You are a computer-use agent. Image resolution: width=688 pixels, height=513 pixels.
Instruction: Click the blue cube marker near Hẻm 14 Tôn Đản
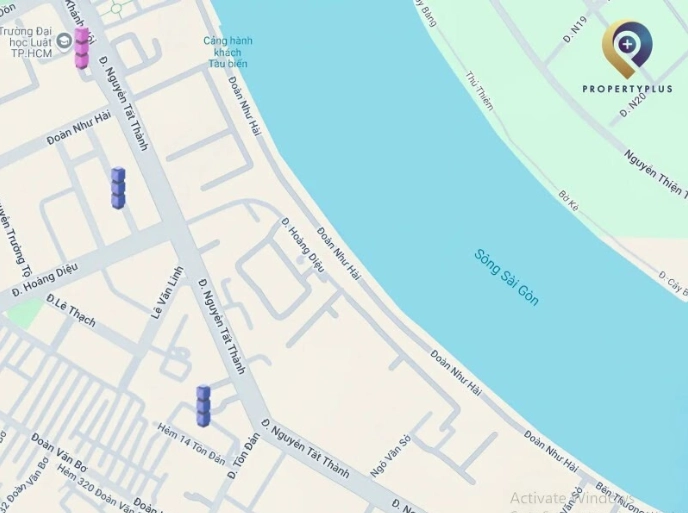tap(203, 406)
